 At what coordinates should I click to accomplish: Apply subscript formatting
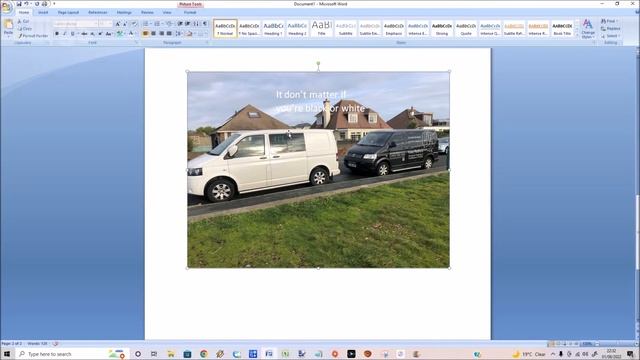(93, 34)
